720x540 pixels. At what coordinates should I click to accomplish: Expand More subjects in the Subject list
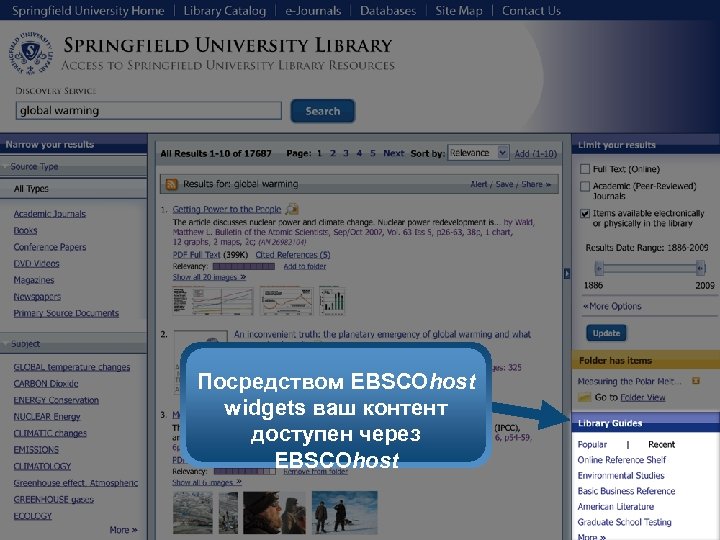point(124,530)
